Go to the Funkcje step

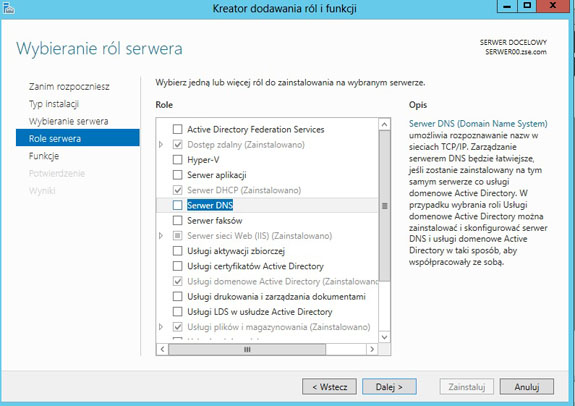(44, 156)
